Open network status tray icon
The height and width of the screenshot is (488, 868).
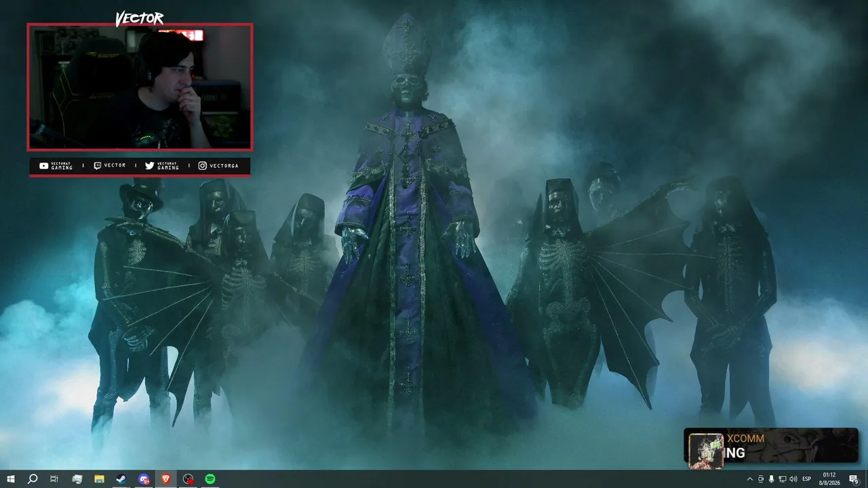(x=783, y=479)
